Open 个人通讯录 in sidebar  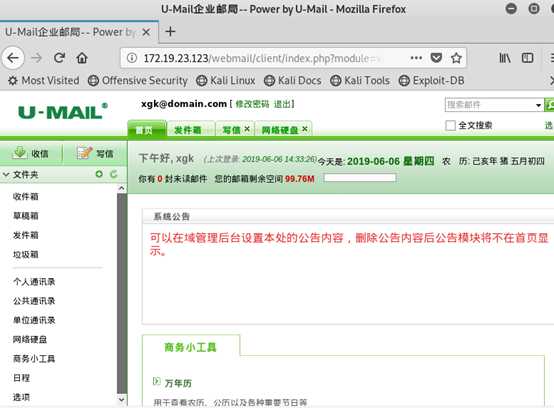point(34,282)
